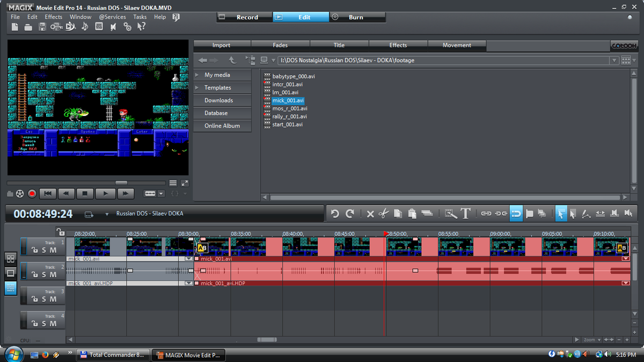Delete the selected object with the X icon

(x=370, y=213)
